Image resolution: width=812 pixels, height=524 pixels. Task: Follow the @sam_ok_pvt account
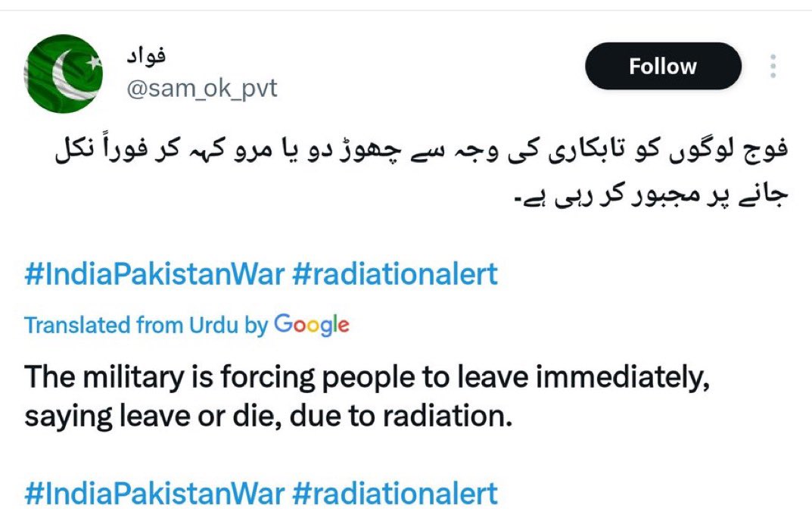[x=663, y=67]
